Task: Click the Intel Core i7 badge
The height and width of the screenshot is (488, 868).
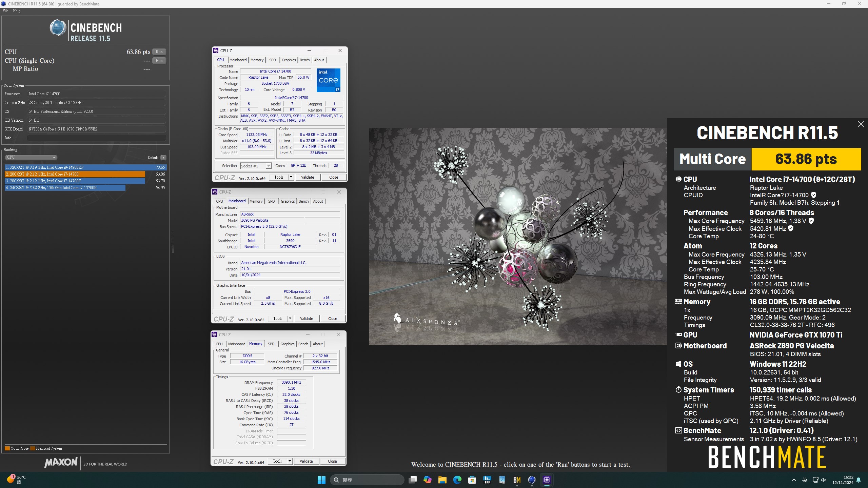Action: pyautogui.click(x=328, y=80)
